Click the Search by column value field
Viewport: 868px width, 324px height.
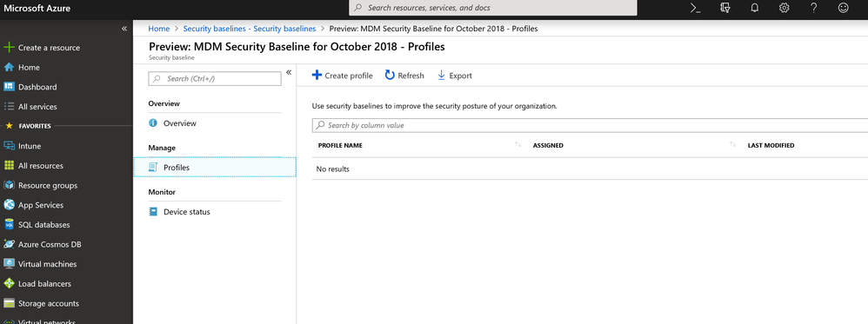590,125
